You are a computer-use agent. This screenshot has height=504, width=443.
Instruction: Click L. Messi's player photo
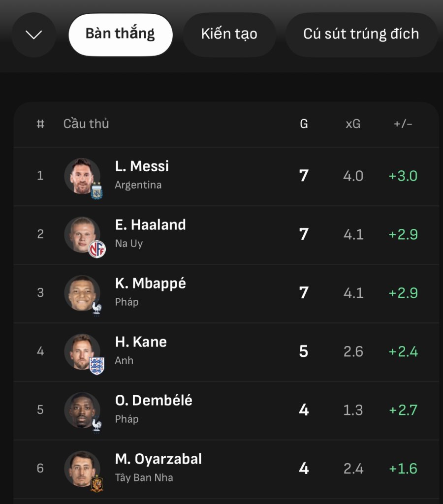[82, 176]
